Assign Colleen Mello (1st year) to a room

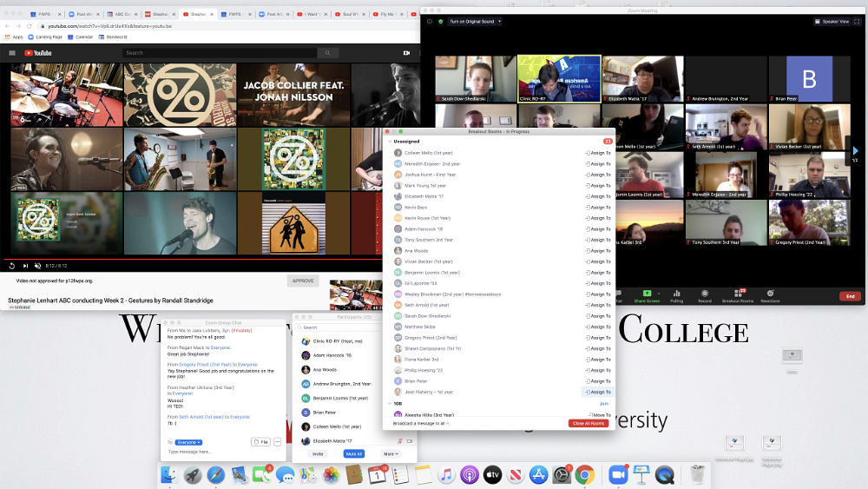(598, 153)
